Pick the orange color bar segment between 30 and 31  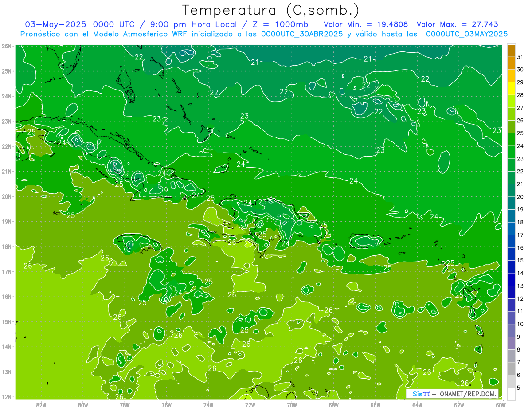coord(511,63)
